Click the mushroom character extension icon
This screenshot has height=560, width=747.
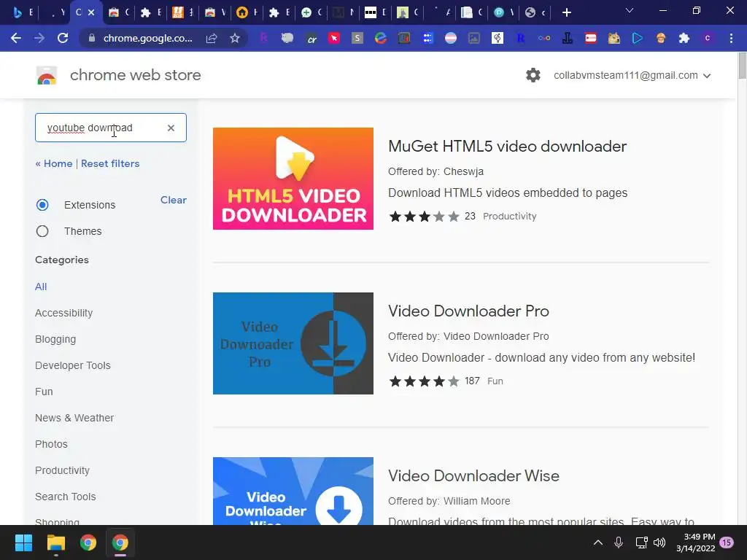pyautogui.click(x=661, y=38)
